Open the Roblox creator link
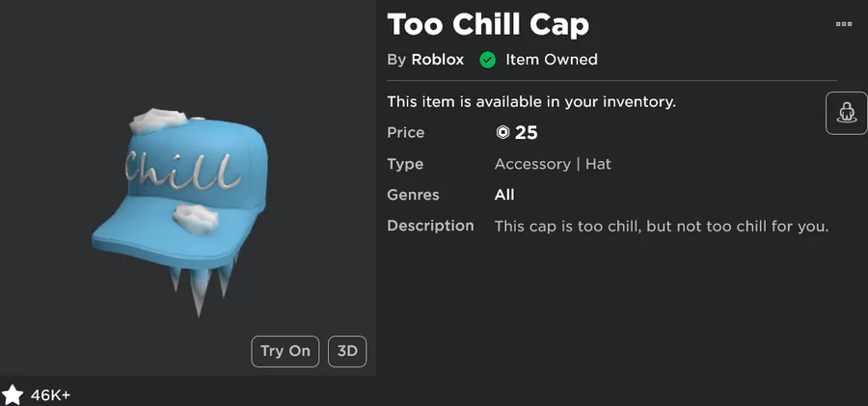 pos(437,60)
